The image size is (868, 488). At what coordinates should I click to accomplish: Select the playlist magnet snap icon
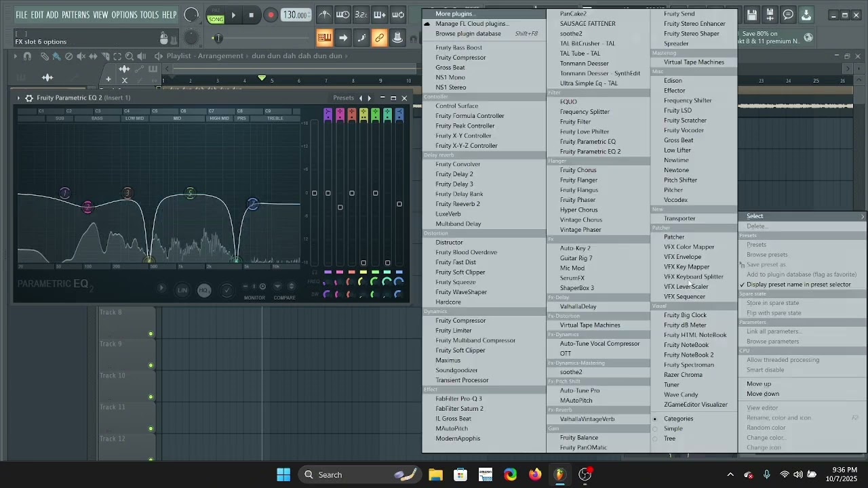28,56
